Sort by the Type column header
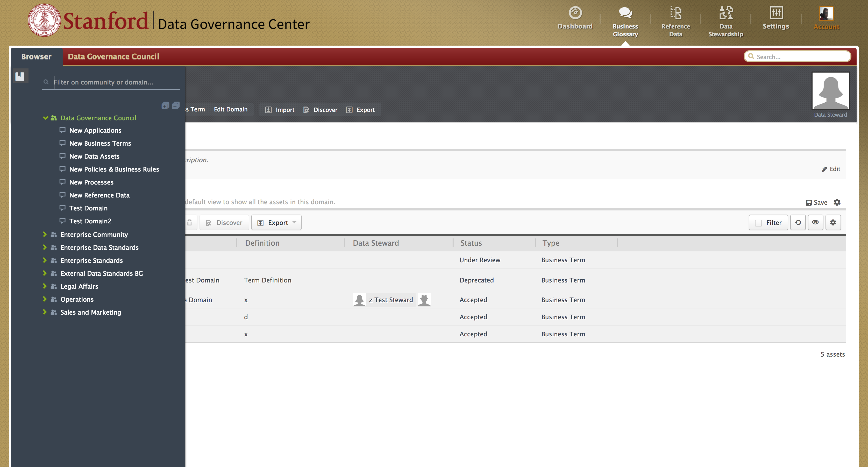Image resolution: width=868 pixels, height=467 pixels. 551,243
